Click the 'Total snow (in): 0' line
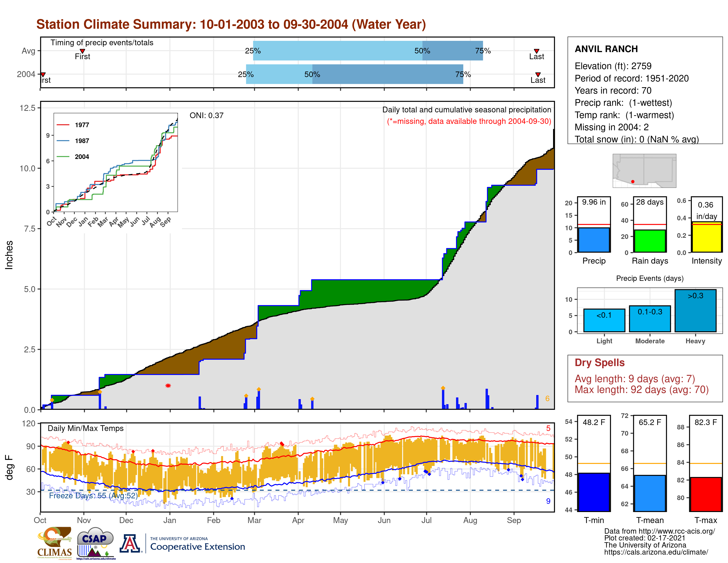 [x=637, y=139]
